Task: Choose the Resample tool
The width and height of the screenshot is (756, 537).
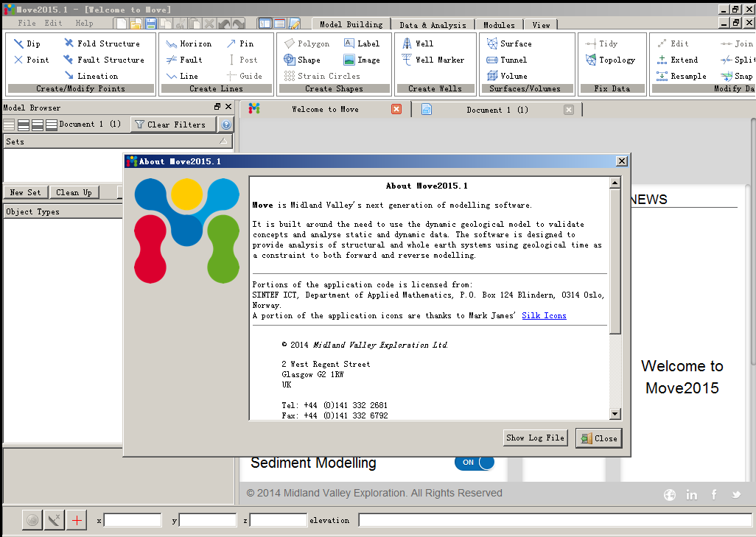Action: (x=682, y=76)
